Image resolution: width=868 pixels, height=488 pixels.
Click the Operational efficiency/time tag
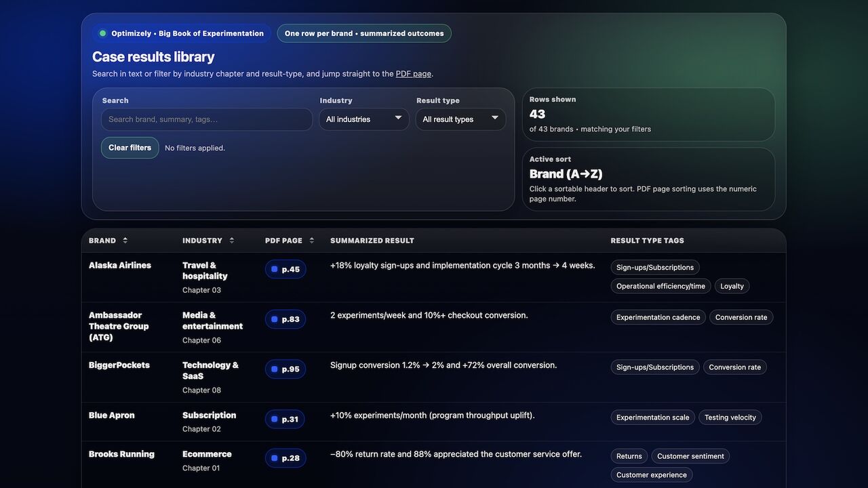click(660, 286)
